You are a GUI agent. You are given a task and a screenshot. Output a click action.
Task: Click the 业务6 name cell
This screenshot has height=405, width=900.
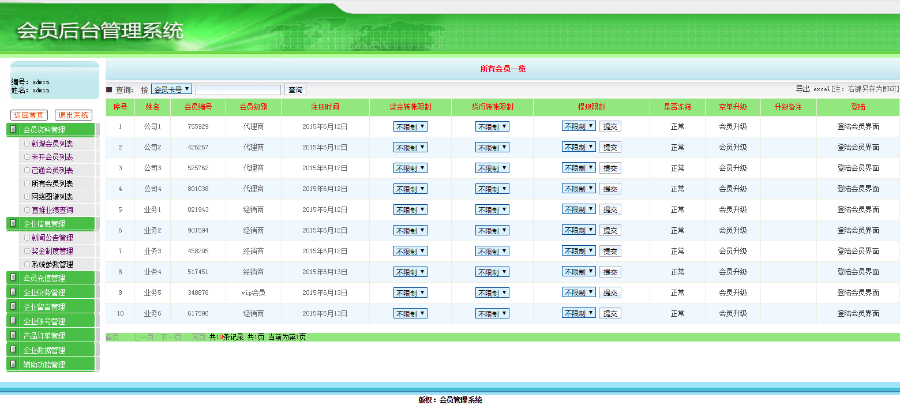(x=152, y=314)
